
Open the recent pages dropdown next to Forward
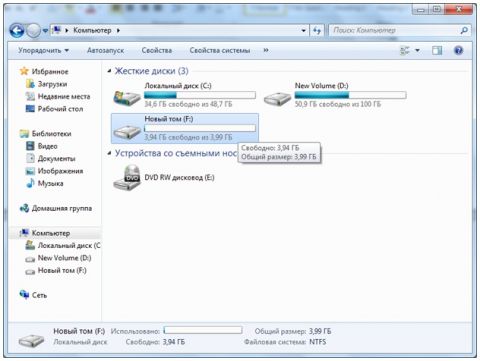point(45,31)
